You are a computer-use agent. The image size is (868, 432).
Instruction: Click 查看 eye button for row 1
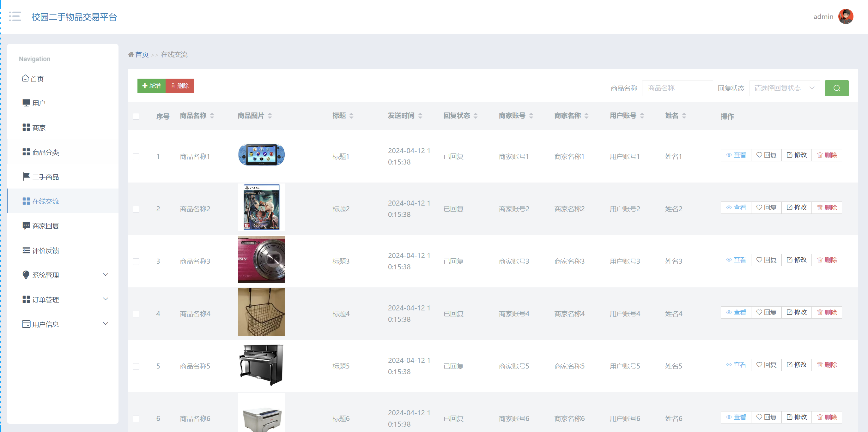(736, 155)
